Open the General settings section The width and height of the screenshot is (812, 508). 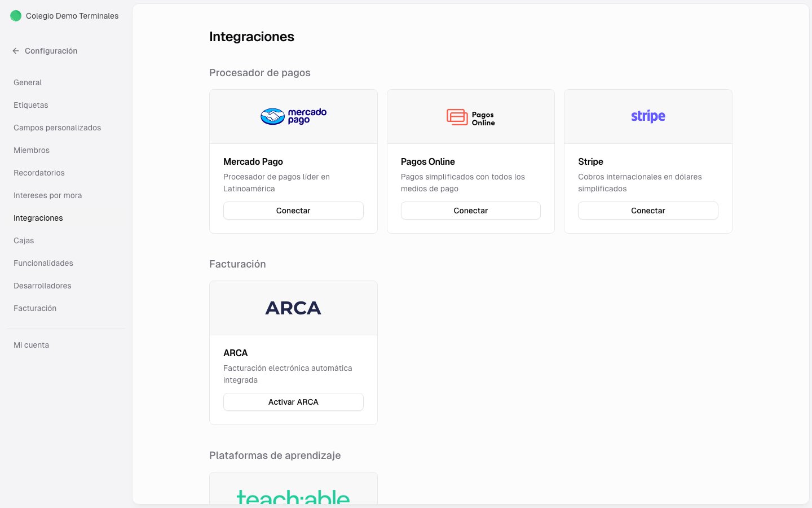[x=28, y=82]
